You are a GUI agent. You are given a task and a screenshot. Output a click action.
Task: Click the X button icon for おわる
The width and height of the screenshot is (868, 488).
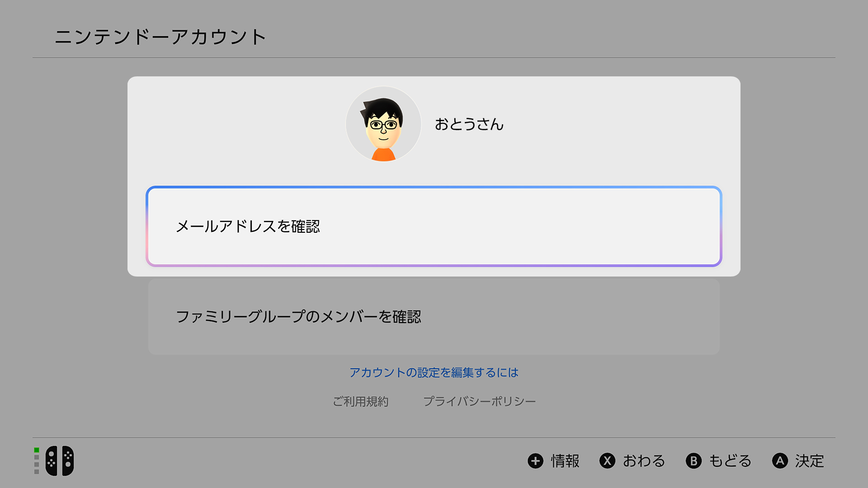coord(608,461)
